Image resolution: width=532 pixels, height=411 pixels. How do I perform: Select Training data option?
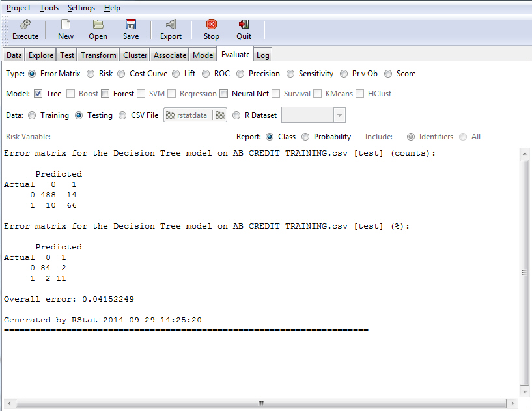click(x=32, y=115)
